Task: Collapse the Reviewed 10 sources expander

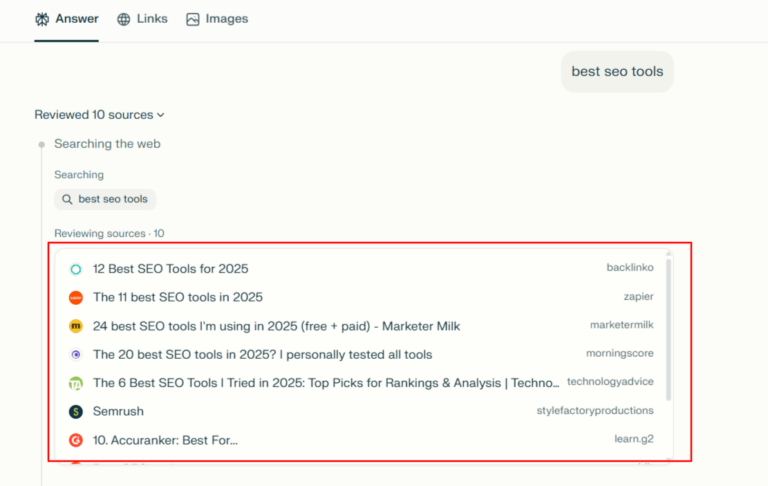Action: pyautogui.click(x=99, y=115)
